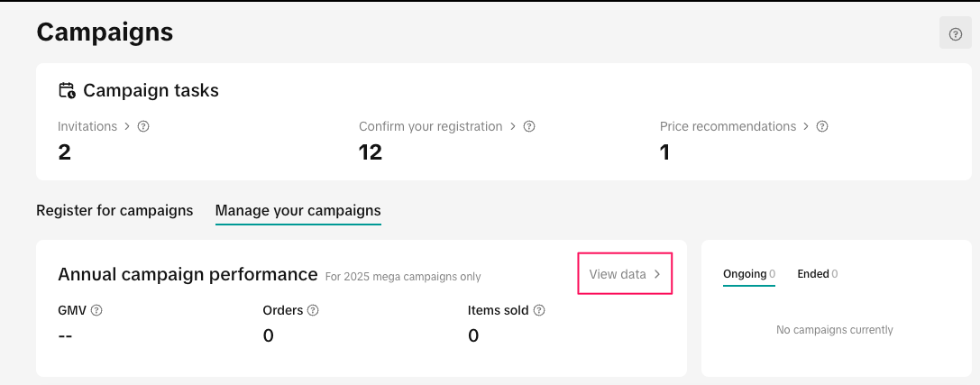Click the invitations count 2
The image size is (980, 385).
pos(64,152)
